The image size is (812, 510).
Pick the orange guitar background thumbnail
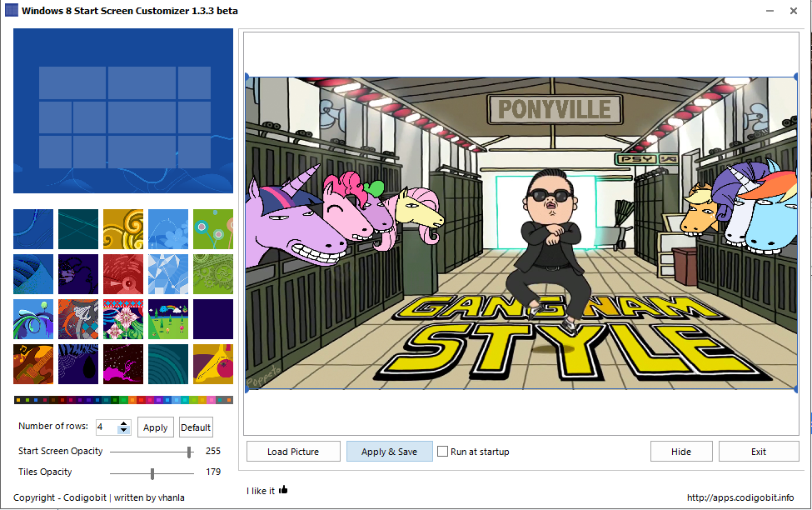point(33,364)
